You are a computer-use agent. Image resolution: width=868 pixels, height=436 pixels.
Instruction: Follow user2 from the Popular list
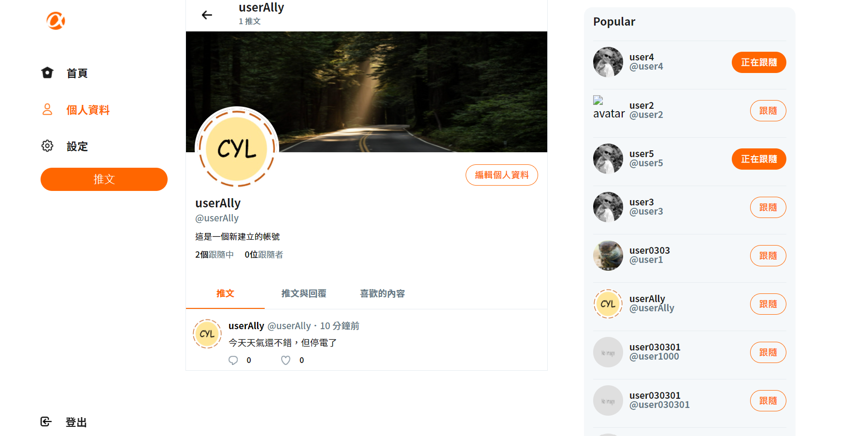(768, 111)
